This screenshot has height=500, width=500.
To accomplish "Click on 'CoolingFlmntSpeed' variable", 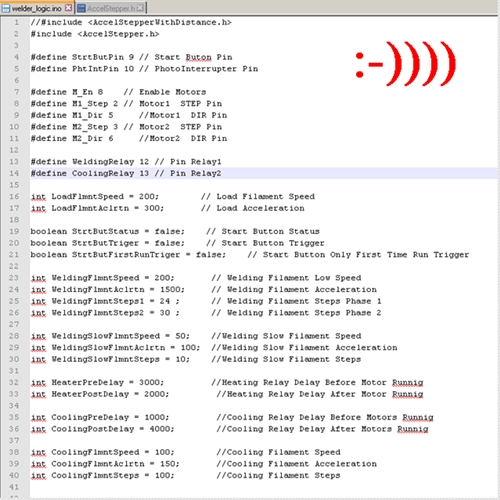I will pos(95,452).
